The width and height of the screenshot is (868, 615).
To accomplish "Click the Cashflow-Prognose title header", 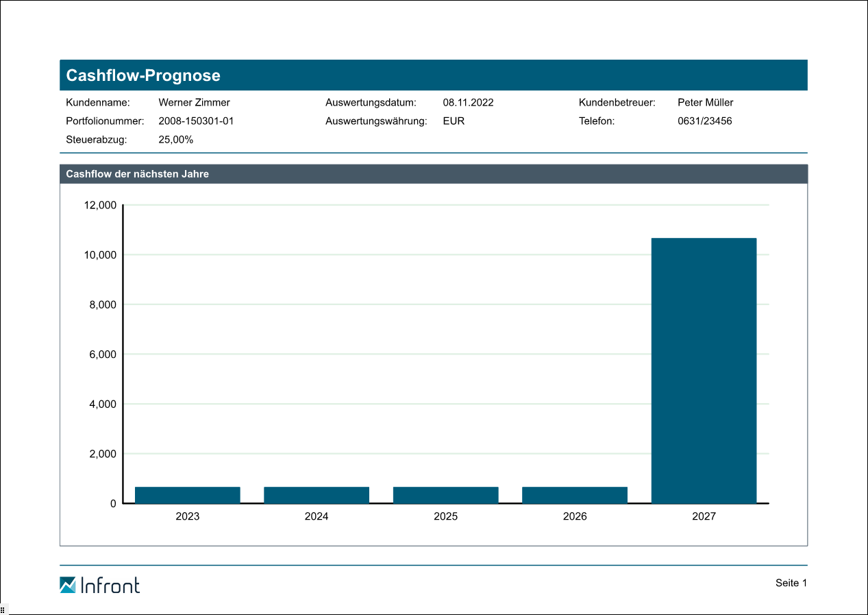I will tap(143, 75).
